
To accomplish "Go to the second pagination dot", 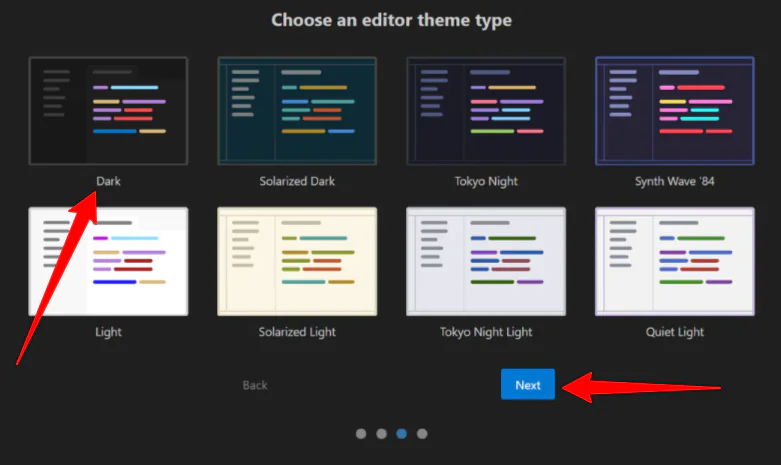I will (381, 434).
